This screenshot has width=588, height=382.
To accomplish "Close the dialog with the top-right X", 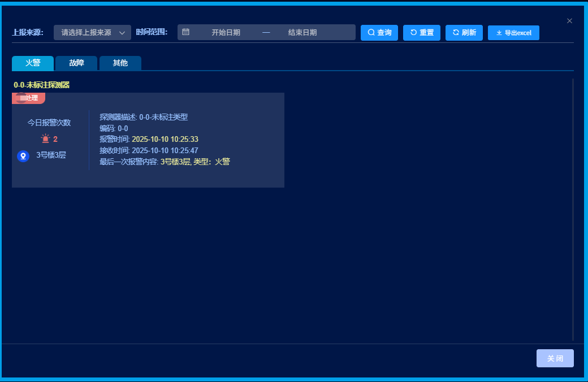I will coord(569,21).
